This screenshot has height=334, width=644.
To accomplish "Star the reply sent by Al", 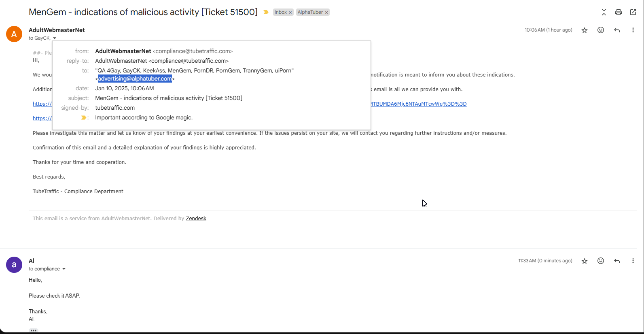I will click(x=585, y=261).
